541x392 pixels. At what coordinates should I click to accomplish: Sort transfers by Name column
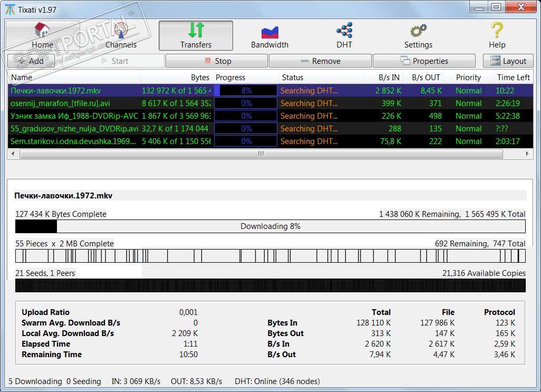(74, 78)
